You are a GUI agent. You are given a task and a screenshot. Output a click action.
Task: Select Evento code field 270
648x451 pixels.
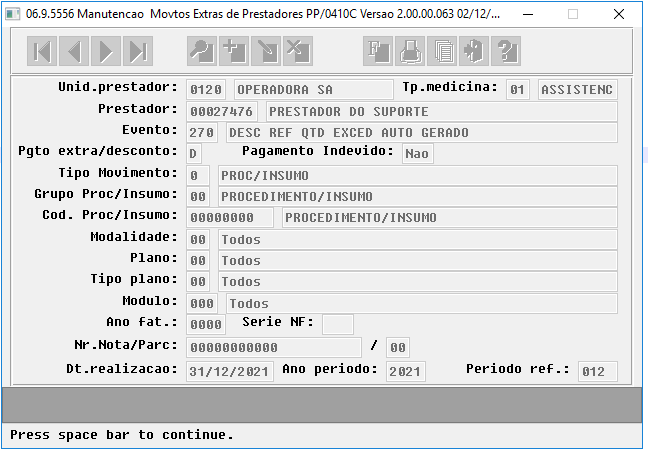(202, 133)
